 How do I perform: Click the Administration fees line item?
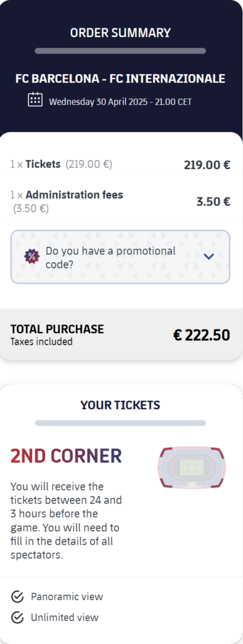pos(120,201)
